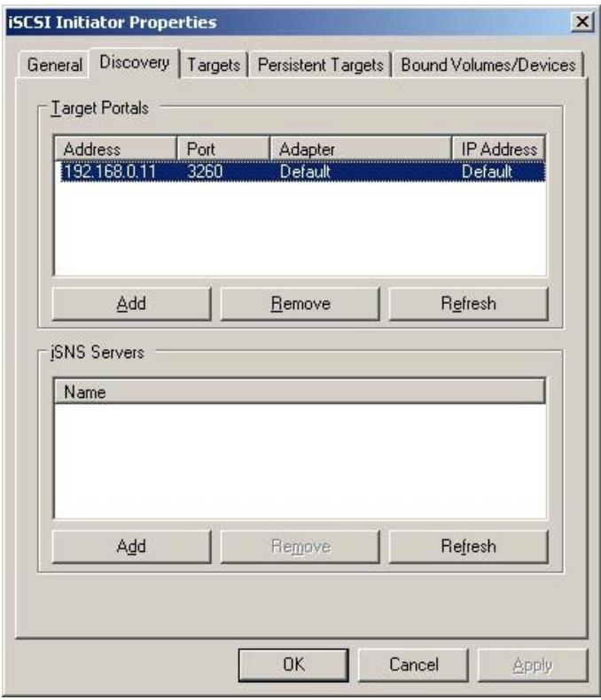Open the Targets tab
This screenshot has width=601, height=700.
214,66
